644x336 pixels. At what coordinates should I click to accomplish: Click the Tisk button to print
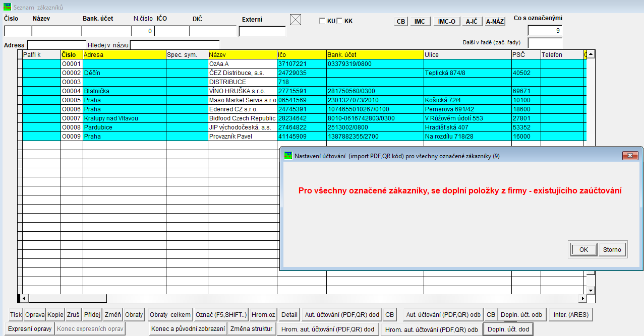(x=16, y=315)
